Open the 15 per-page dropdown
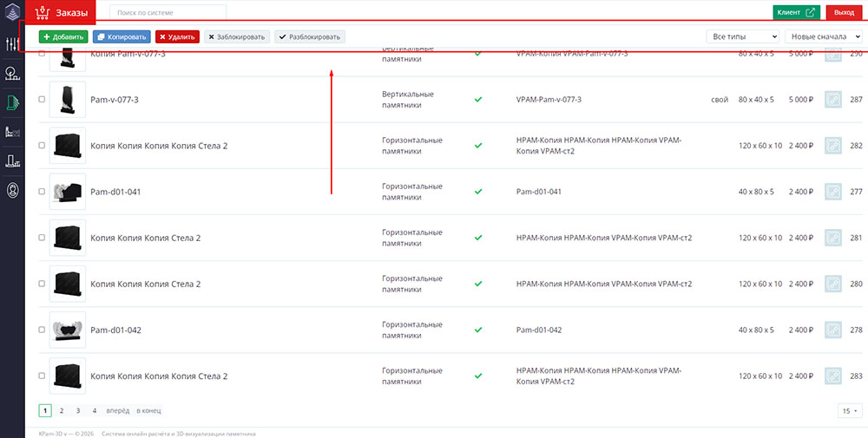868x438 pixels. point(850,410)
